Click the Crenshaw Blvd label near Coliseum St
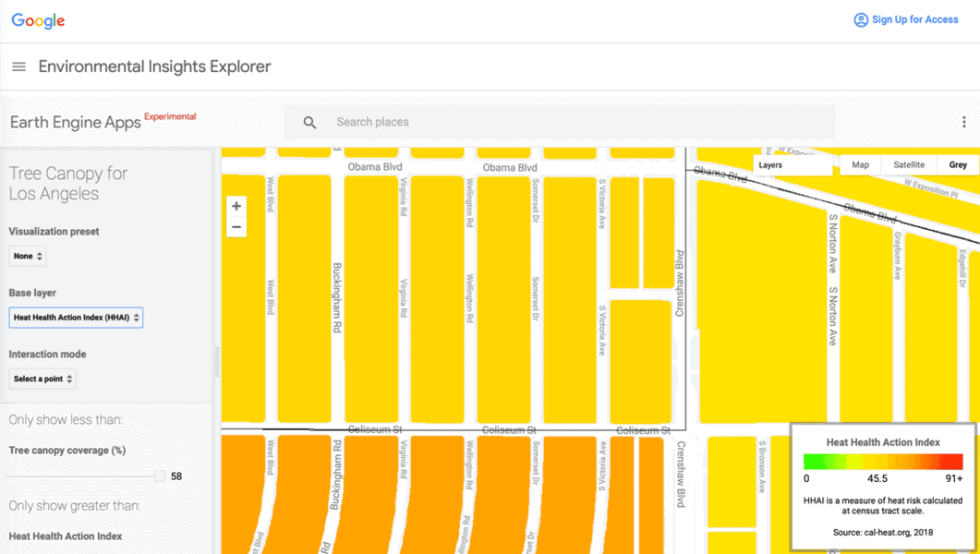The image size is (980, 554). click(682, 475)
